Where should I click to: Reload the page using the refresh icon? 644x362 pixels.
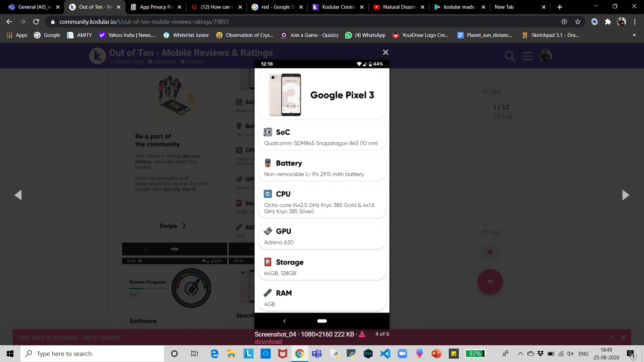pyautogui.click(x=36, y=21)
